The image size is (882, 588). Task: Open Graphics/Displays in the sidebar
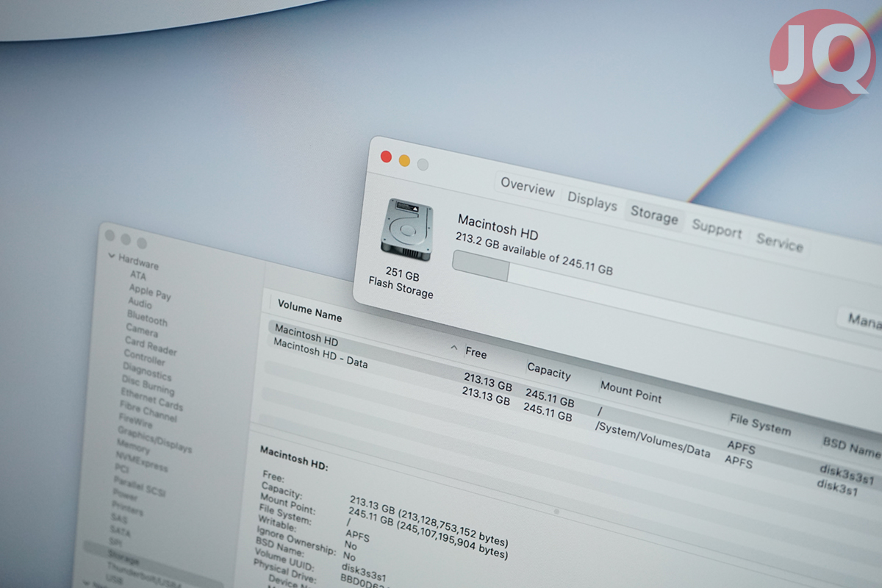(x=154, y=440)
